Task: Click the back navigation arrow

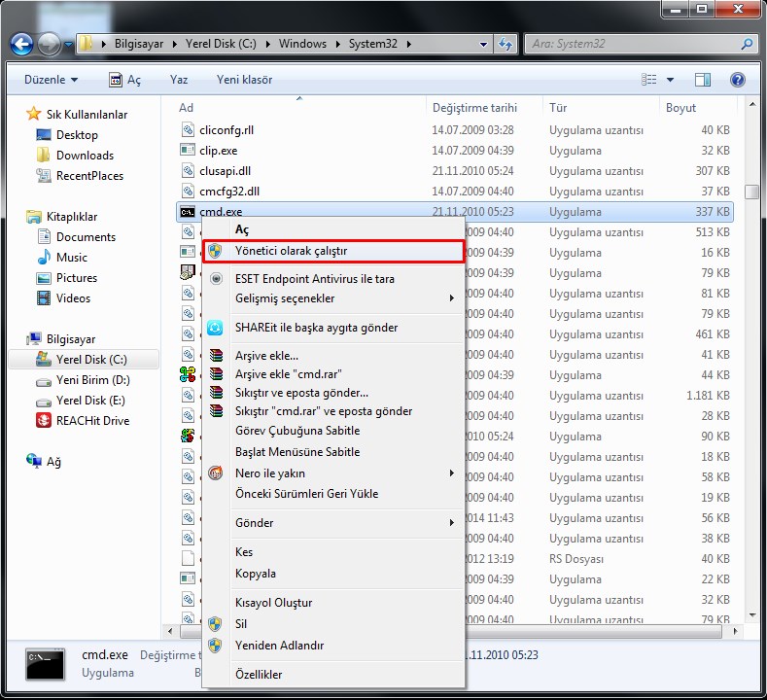Action: pyautogui.click(x=21, y=44)
